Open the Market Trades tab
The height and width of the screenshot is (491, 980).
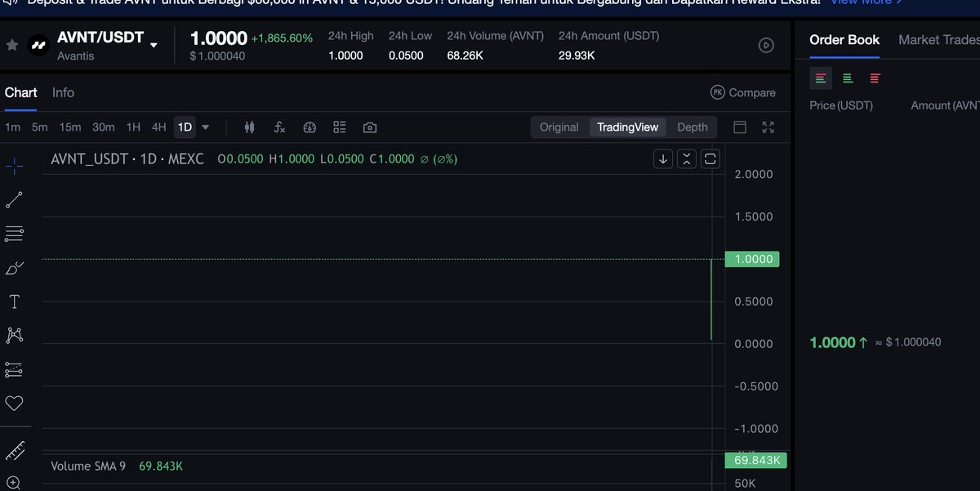[x=939, y=39]
